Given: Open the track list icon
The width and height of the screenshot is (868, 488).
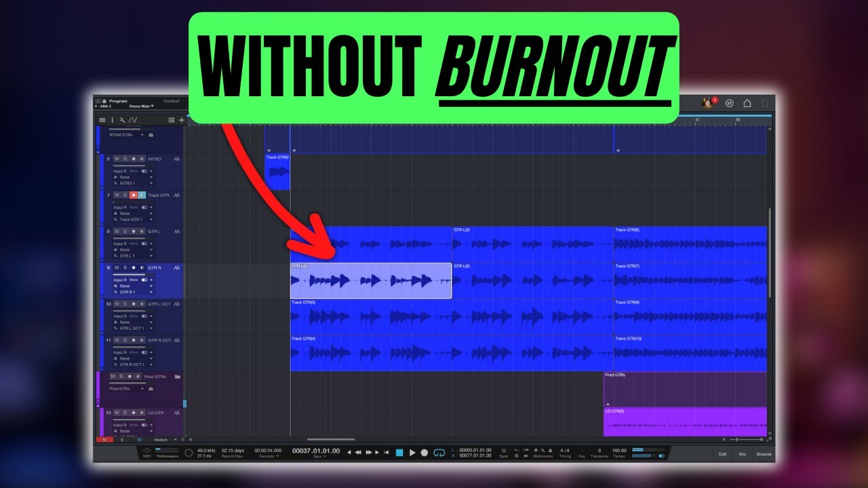Looking at the screenshot, I should (x=102, y=120).
